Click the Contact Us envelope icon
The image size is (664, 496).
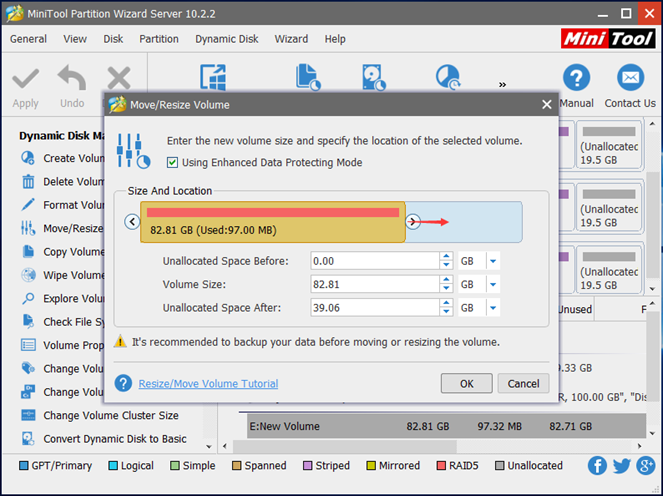tap(630, 78)
